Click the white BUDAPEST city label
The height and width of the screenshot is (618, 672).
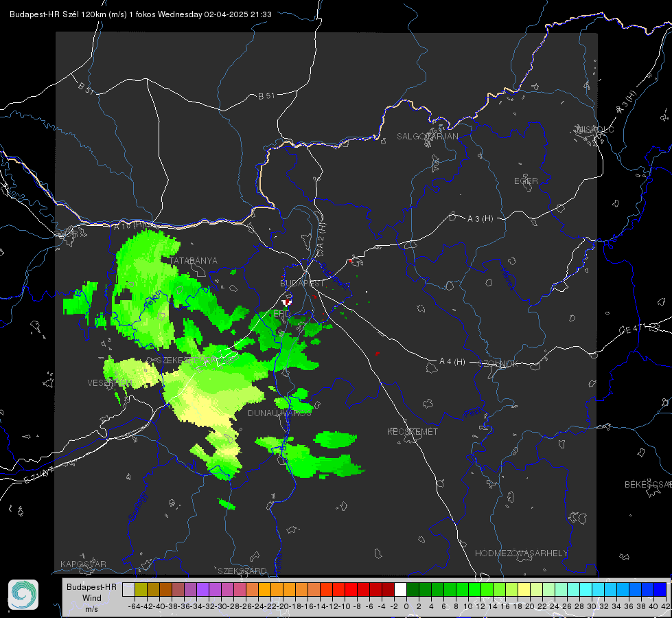tap(303, 283)
